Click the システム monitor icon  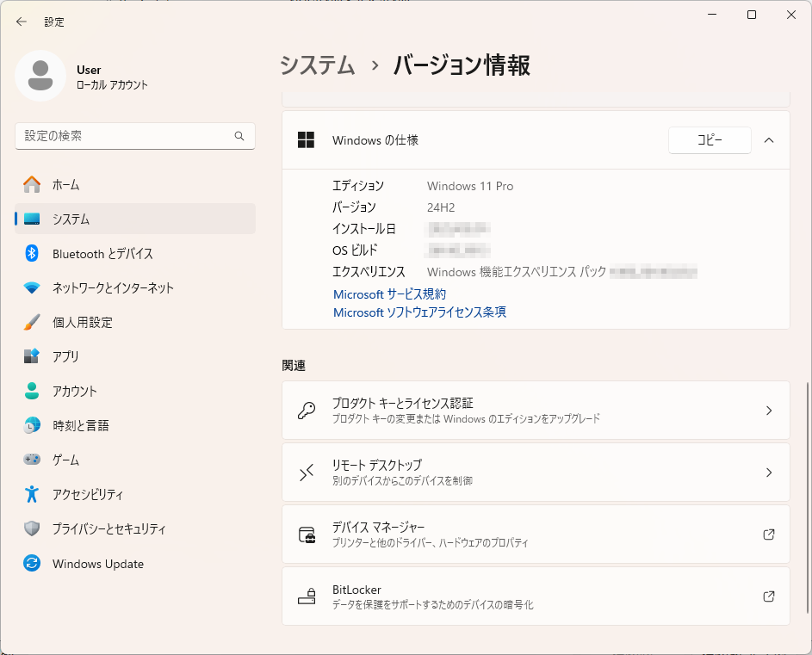pos(32,219)
